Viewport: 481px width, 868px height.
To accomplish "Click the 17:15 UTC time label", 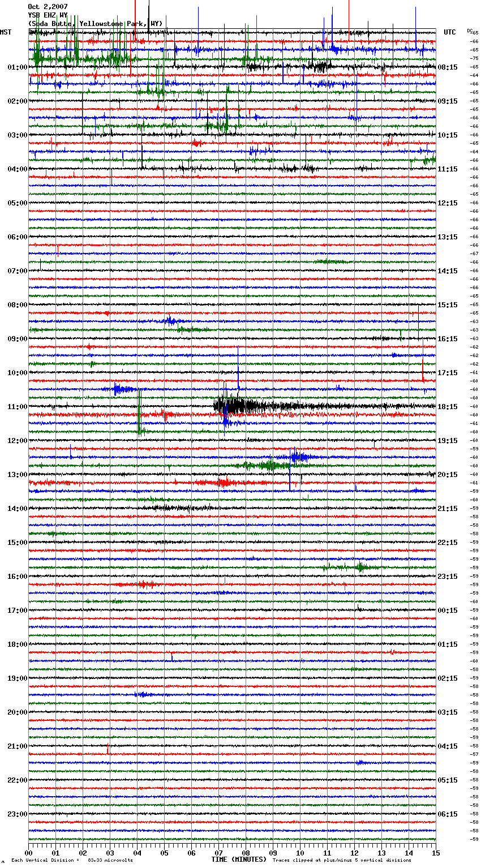I will pyautogui.click(x=448, y=373).
